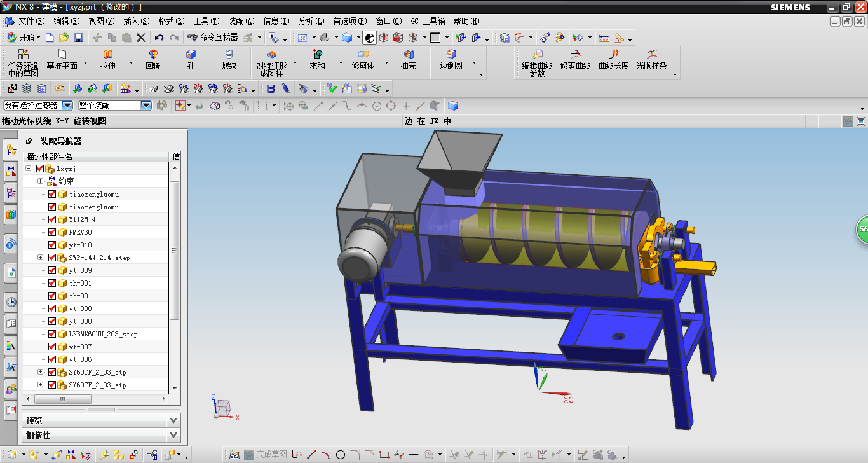Select the yt-010 component in tree
Image resolution: width=868 pixels, height=463 pixels.
[x=80, y=245]
